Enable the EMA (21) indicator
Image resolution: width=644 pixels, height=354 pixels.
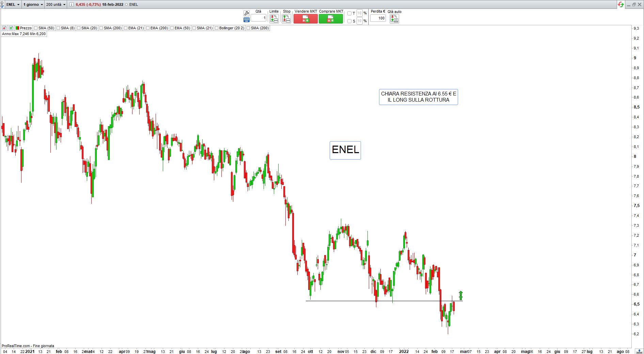click(x=126, y=28)
